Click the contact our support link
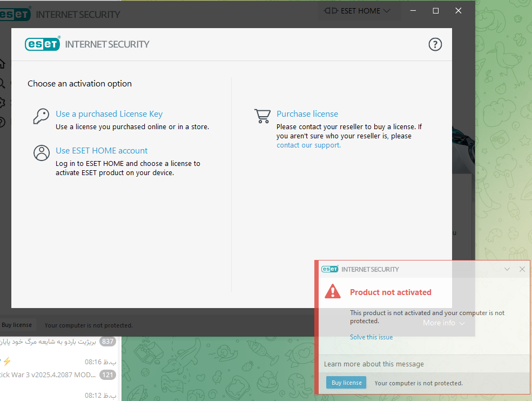 [308, 145]
